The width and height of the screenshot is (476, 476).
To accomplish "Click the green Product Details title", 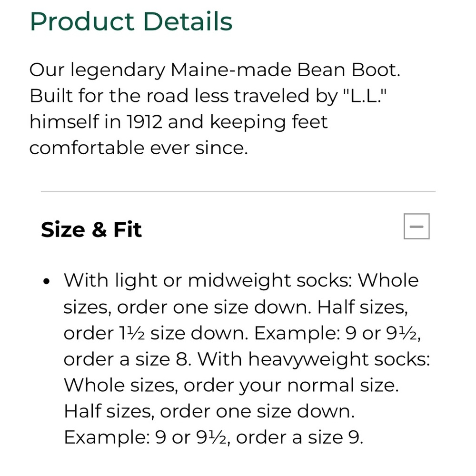I will [131, 21].
